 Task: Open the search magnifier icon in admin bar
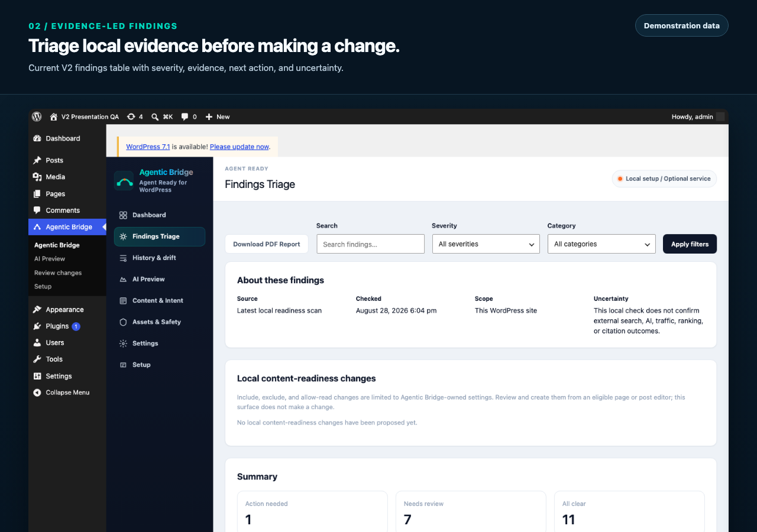155,117
